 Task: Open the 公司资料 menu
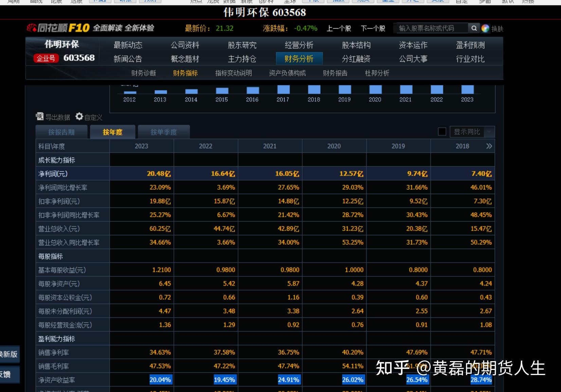[185, 45]
